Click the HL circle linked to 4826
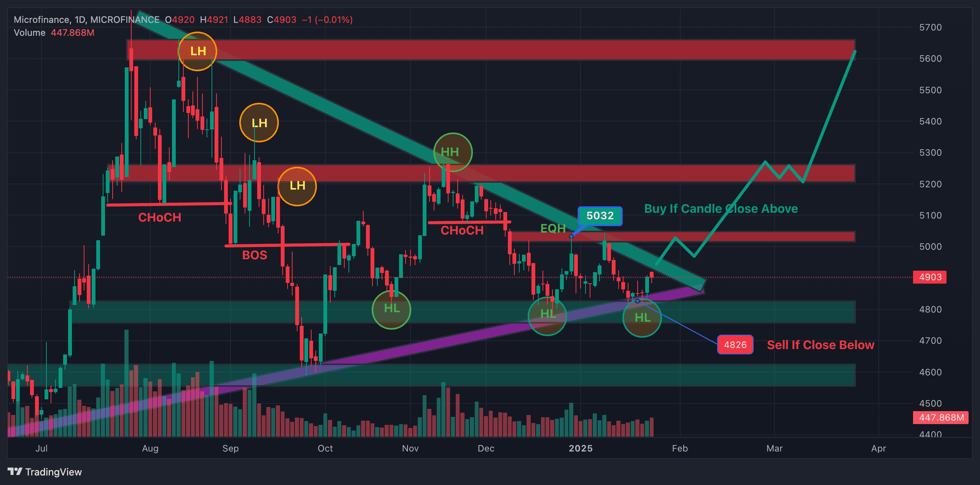Image resolution: width=980 pixels, height=485 pixels. click(642, 317)
